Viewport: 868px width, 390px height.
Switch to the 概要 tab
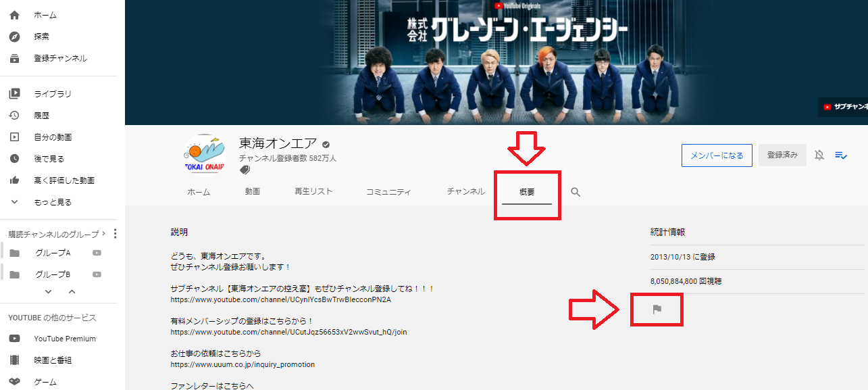click(x=527, y=192)
